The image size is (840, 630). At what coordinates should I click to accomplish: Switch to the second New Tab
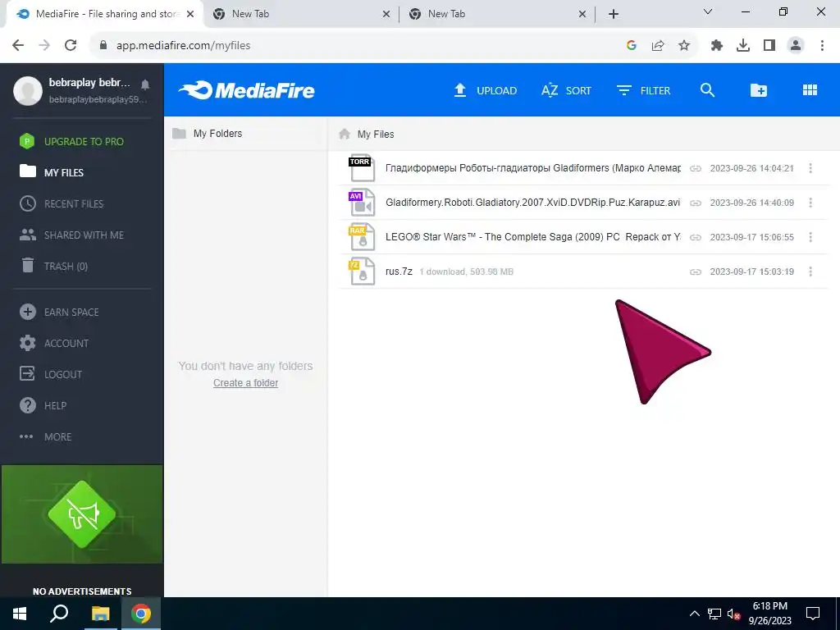pyautogui.click(x=301, y=14)
